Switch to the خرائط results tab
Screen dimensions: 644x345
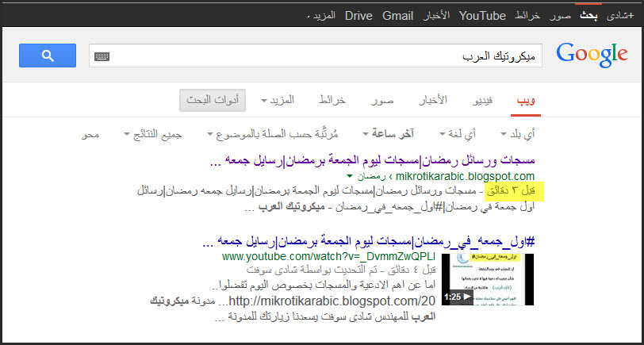(x=332, y=100)
